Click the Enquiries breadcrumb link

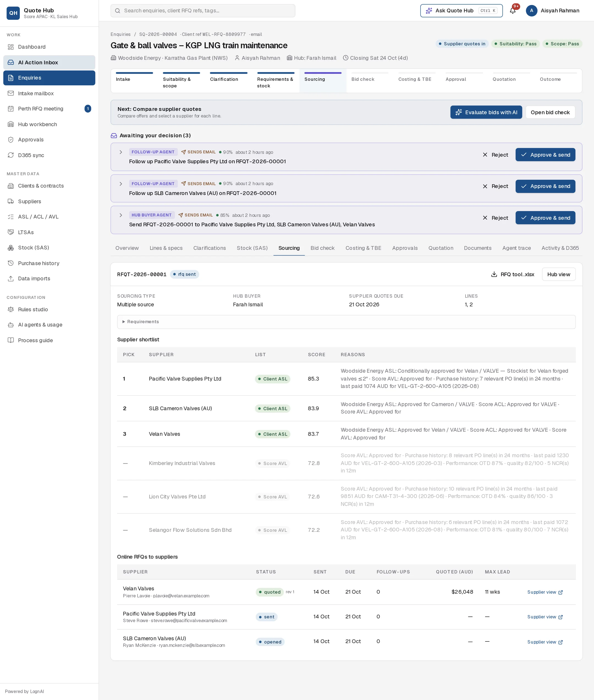pyautogui.click(x=120, y=34)
